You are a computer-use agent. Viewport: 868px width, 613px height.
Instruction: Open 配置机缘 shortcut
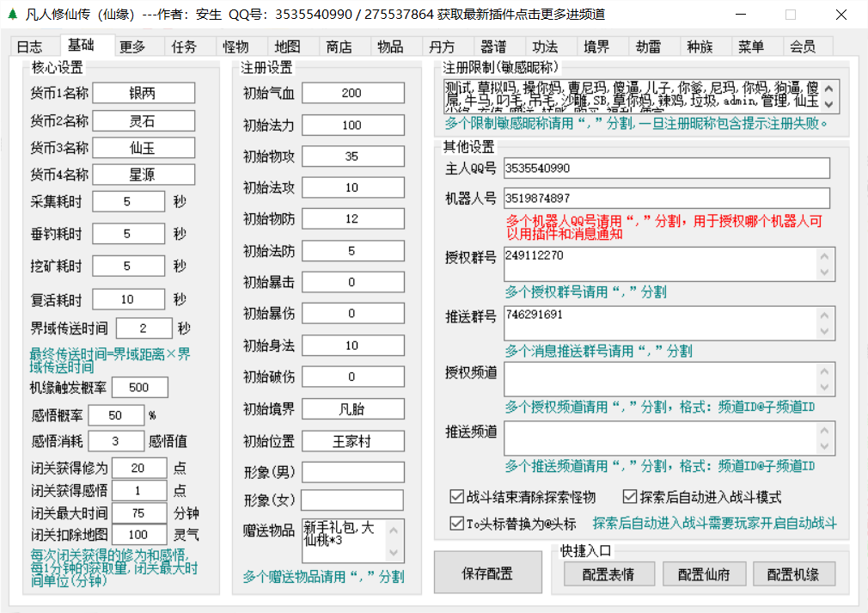point(793,574)
